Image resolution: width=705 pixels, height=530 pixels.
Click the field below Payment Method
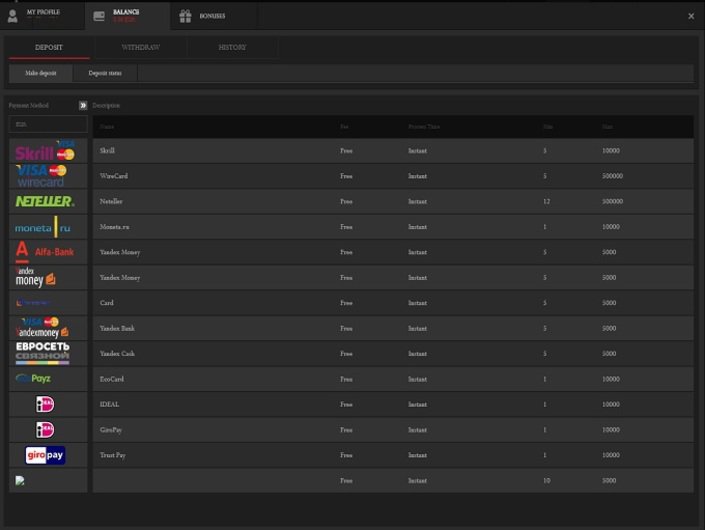point(48,125)
